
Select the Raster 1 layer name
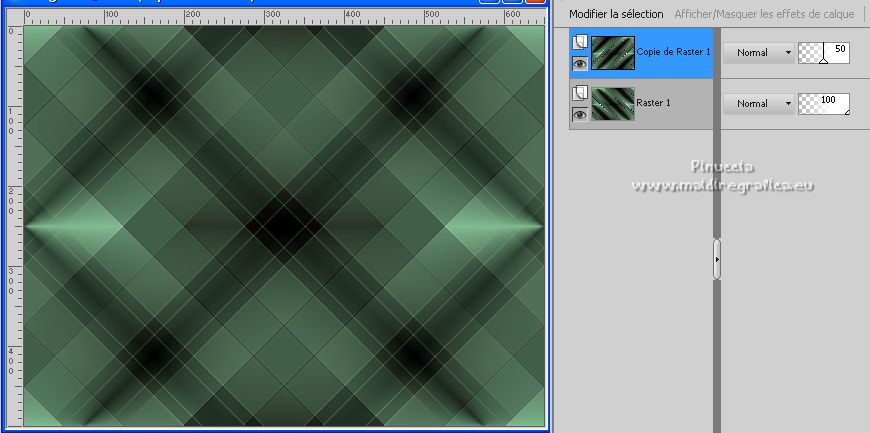click(653, 103)
